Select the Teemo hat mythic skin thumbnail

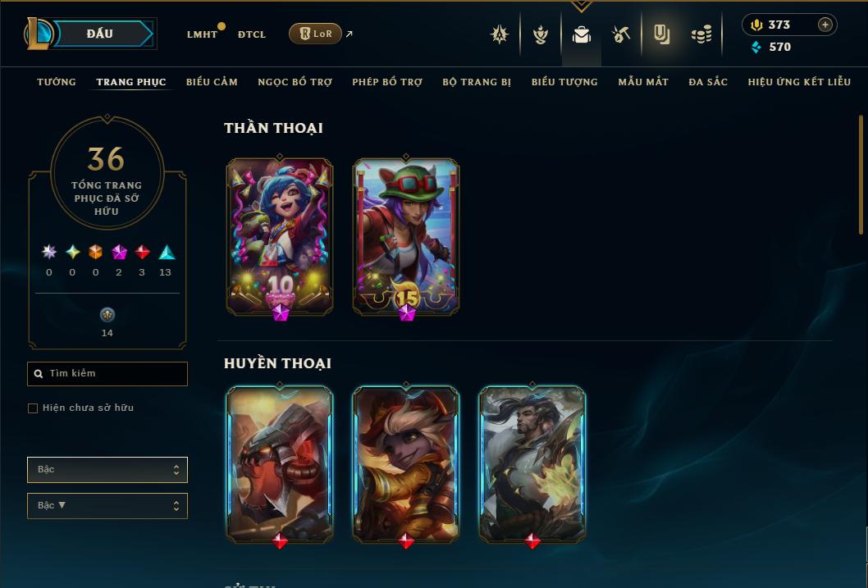coord(406,237)
